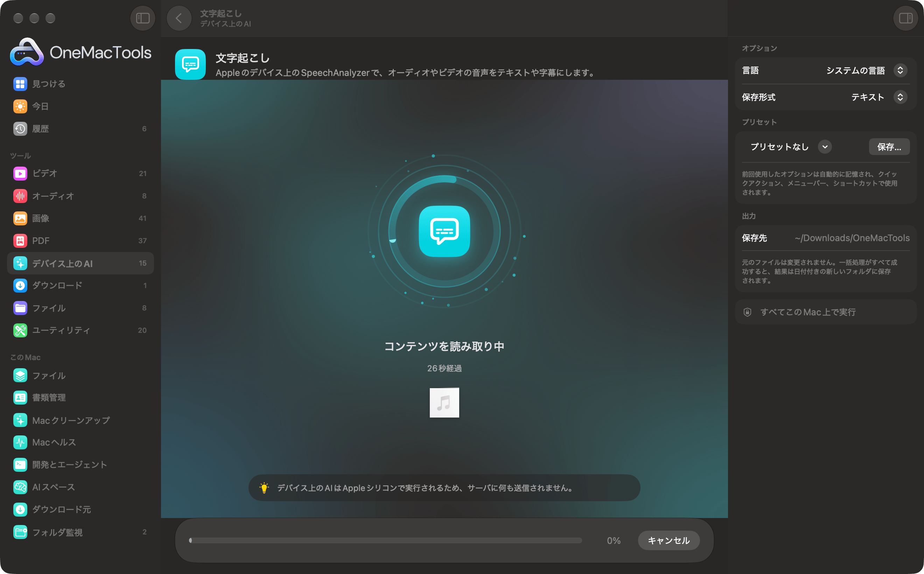Select the オーディオ waveform icon
The height and width of the screenshot is (574, 924).
pos(20,196)
